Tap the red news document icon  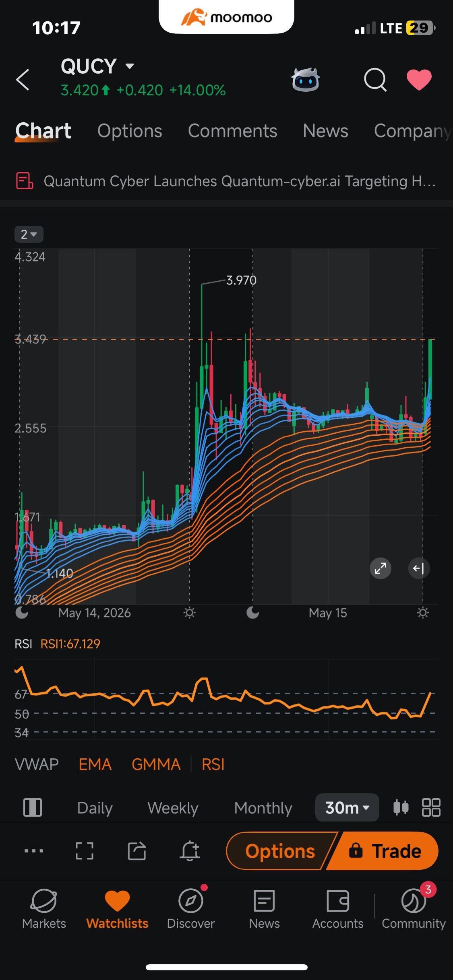[25, 181]
